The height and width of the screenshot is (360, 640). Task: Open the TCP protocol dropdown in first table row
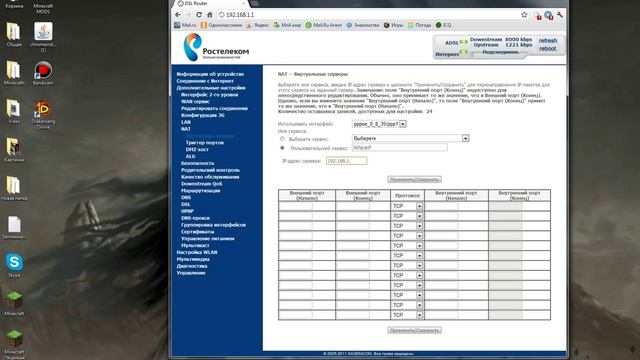point(407,206)
